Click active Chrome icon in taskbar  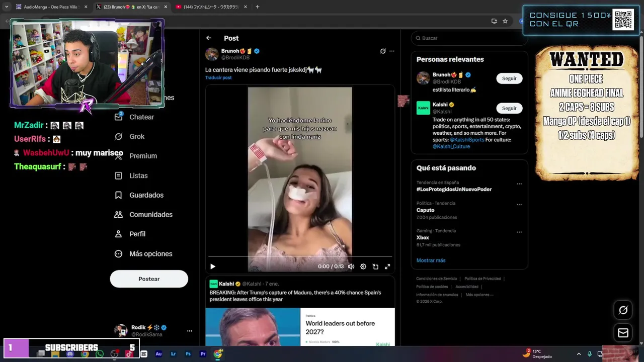click(218, 354)
